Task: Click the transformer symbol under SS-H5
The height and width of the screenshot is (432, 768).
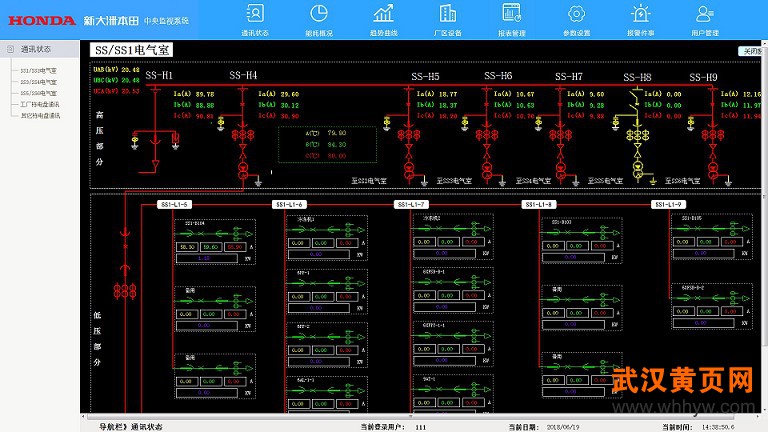Action: click(408, 170)
